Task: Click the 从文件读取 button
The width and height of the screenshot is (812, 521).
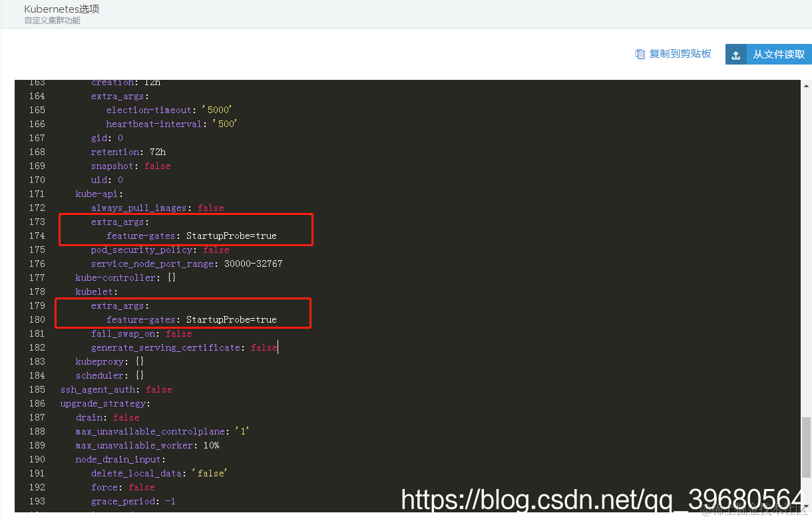Action: tap(768, 55)
